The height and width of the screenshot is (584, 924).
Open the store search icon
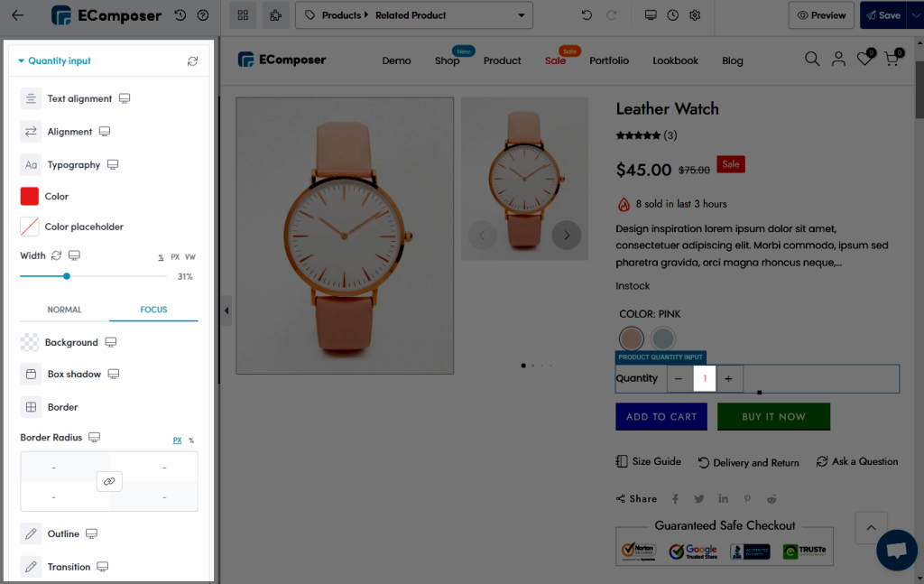[812, 59]
